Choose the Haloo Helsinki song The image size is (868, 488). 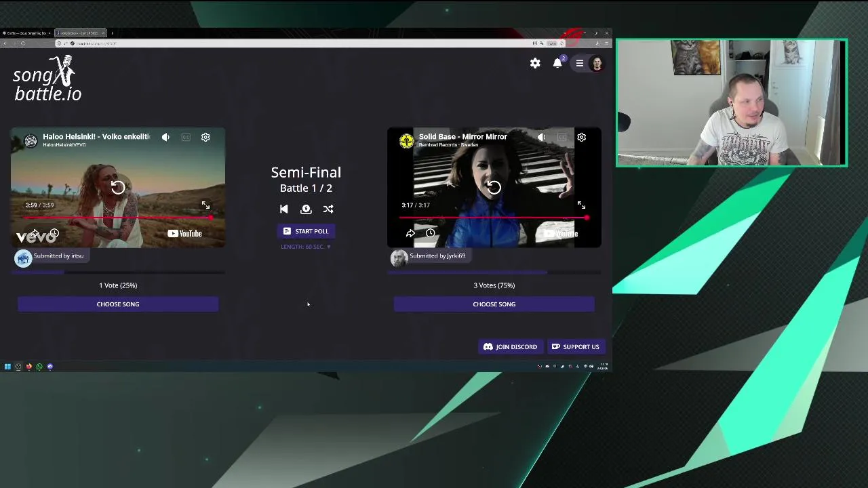[118, 304]
